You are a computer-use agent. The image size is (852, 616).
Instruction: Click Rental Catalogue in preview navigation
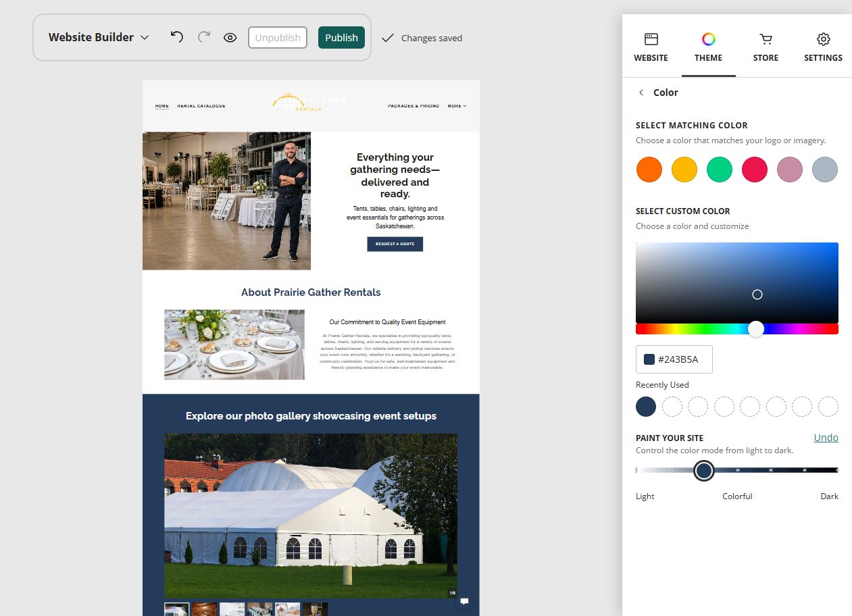(201, 106)
